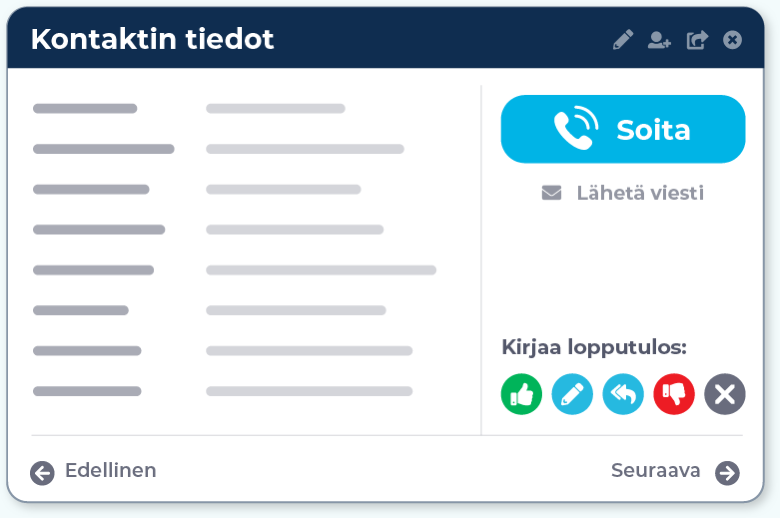
Task: Click the pencil edit icon in header
Action: point(623,40)
